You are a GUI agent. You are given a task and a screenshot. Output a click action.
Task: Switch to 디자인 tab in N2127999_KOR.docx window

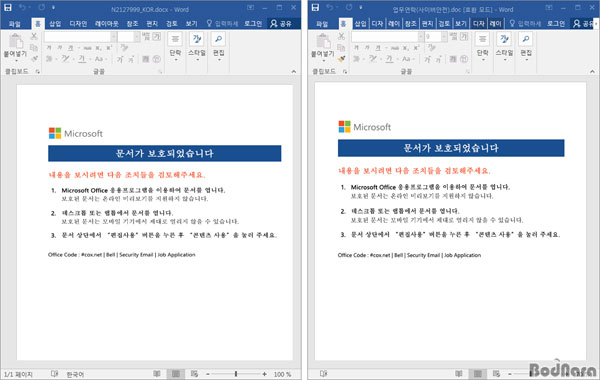point(78,24)
